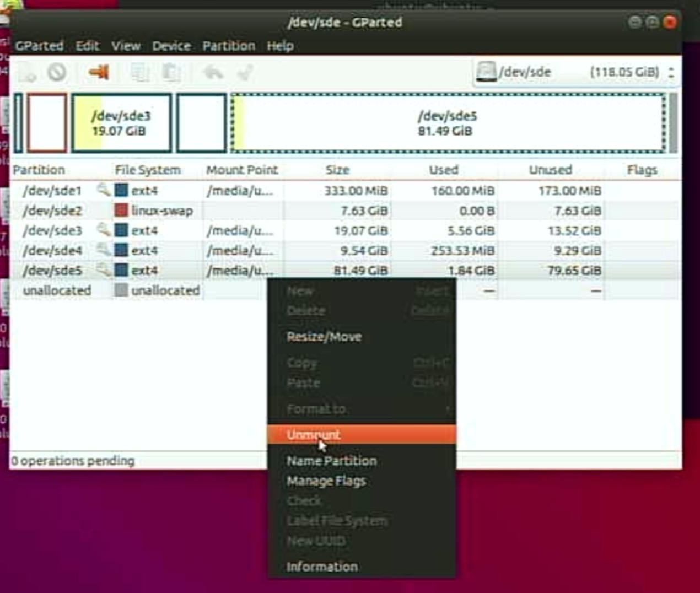This screenshot has width=700, height=593.
Task: Click the key icon beside /dev/sde5
Action: point(103,269)
